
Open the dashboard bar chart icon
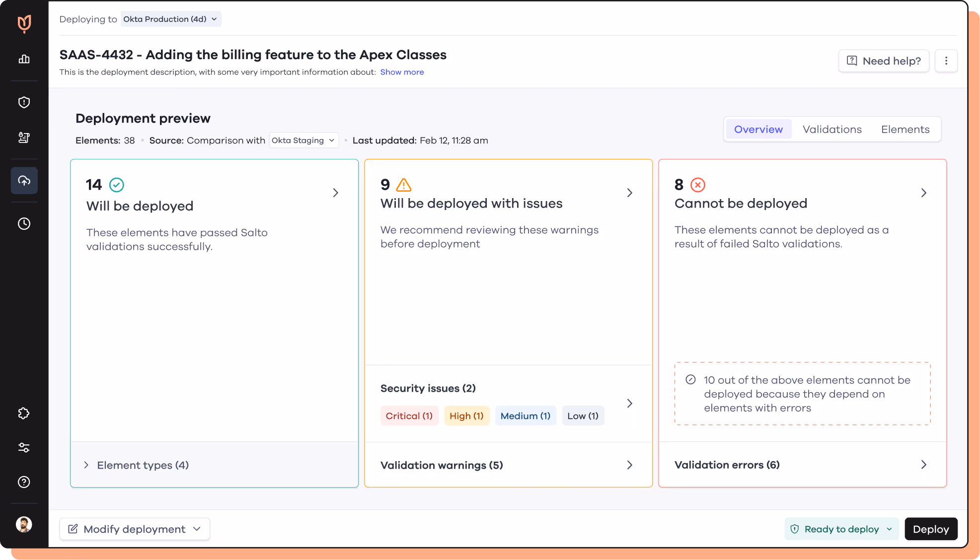(x=24, y=59)
